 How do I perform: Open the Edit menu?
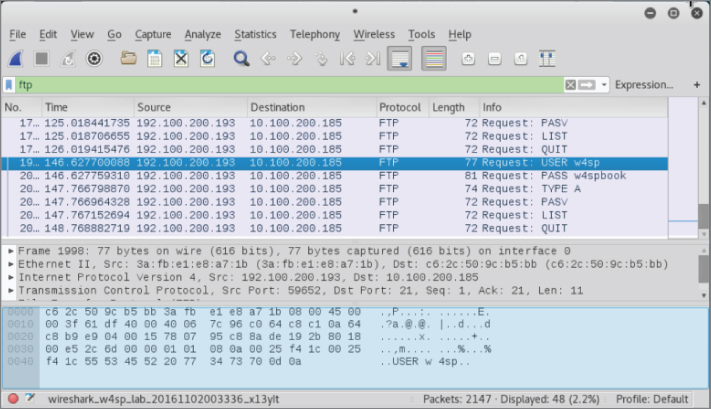[48, 34]
